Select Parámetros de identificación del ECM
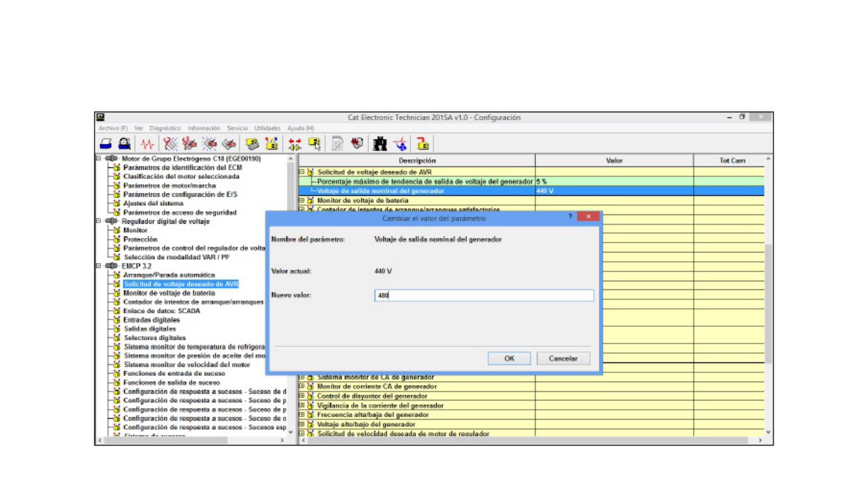868x489 pixels. (x=182, y=167)
